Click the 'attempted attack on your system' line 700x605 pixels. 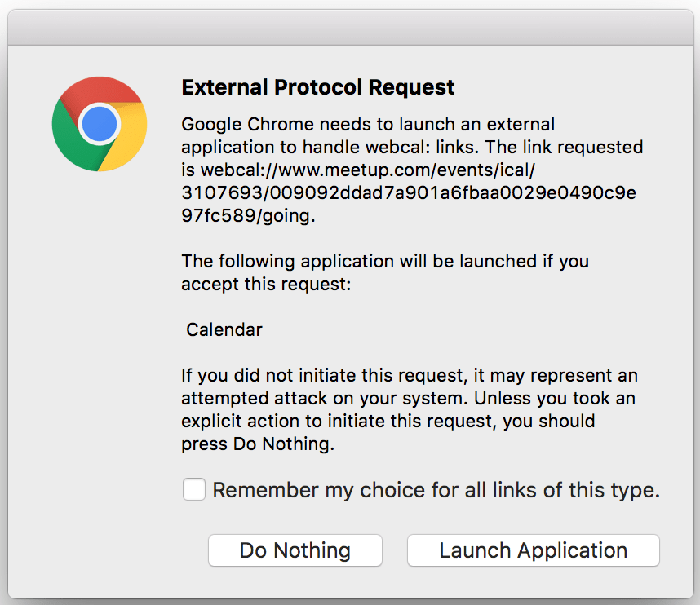coord(408,399)
